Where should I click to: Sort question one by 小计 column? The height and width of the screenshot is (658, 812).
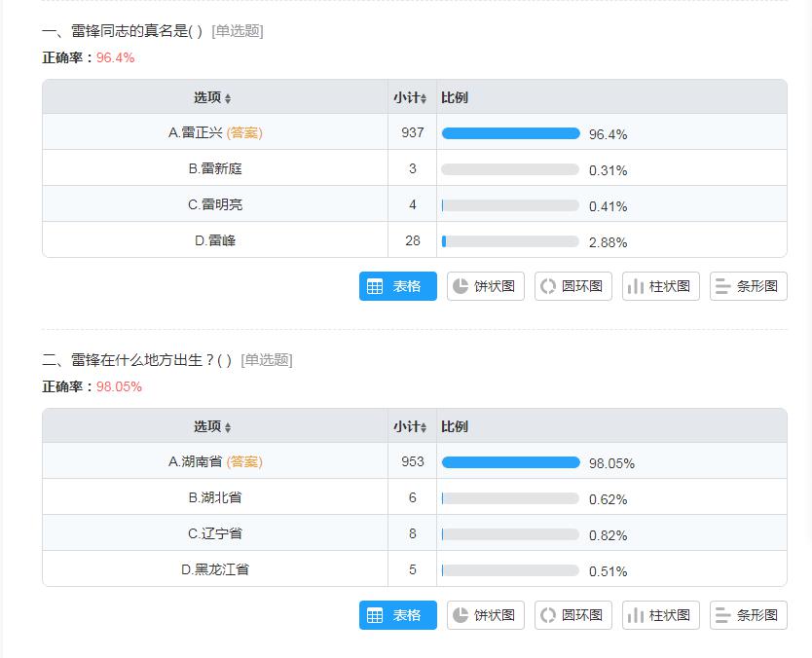coord(410,97)
